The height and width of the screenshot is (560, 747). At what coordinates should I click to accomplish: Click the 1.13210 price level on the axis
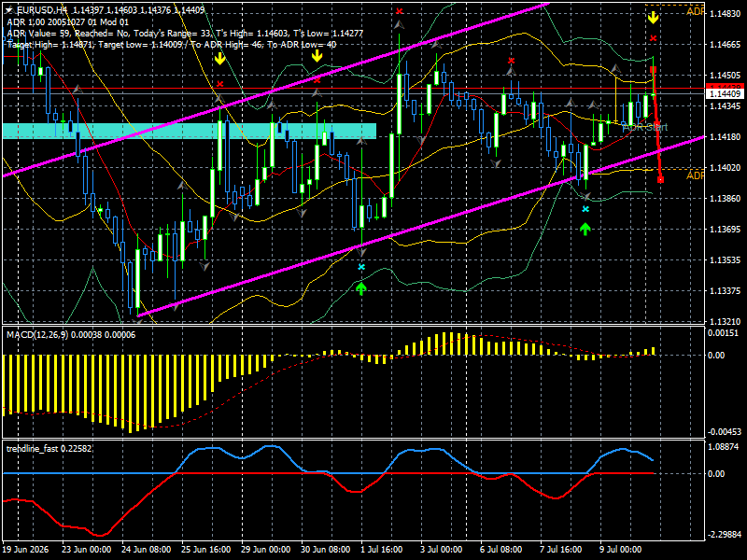tap(726, 322)
